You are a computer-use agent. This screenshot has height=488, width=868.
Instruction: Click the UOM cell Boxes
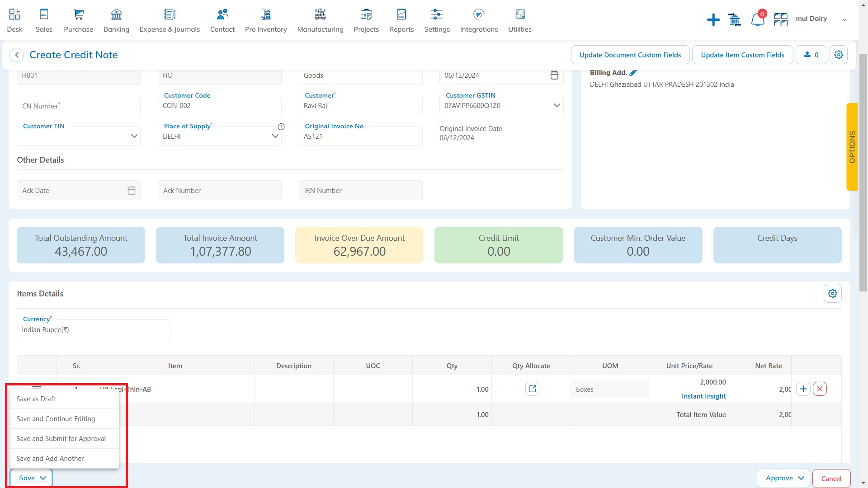pos(610,389)
